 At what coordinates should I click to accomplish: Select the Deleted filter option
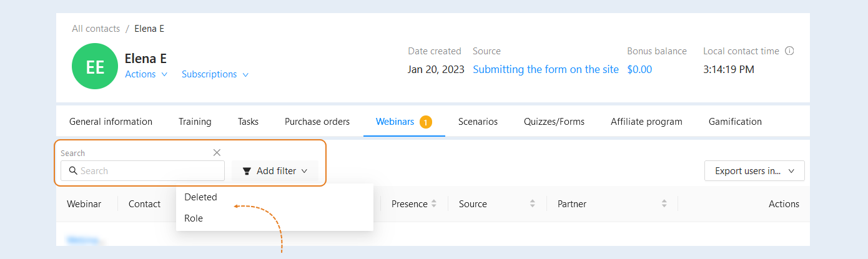pyautogui.click(x=200, y=197)
